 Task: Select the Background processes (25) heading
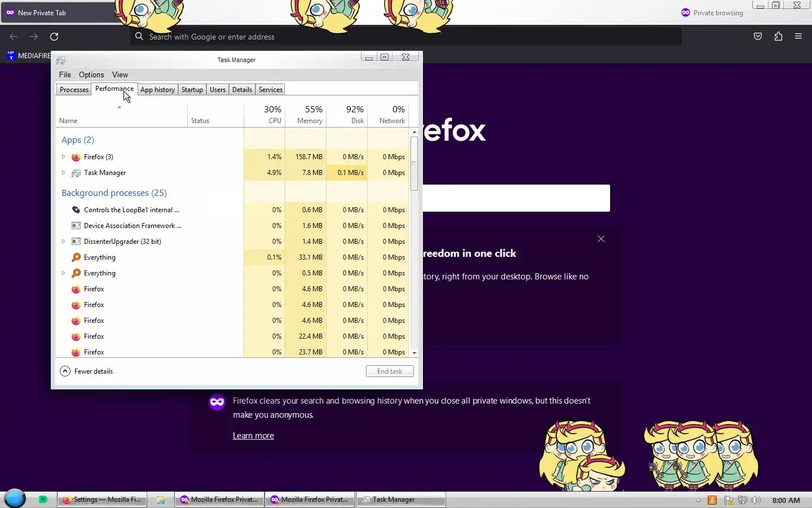114,193
